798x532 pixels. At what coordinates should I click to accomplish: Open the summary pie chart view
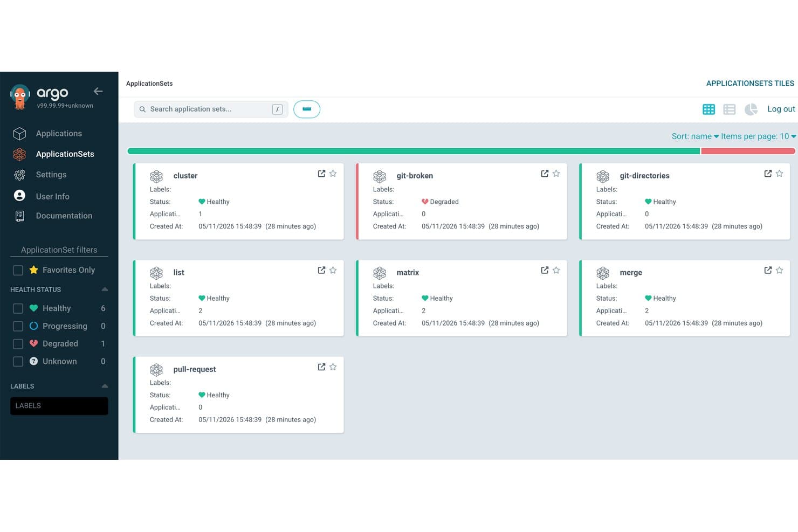751,109
